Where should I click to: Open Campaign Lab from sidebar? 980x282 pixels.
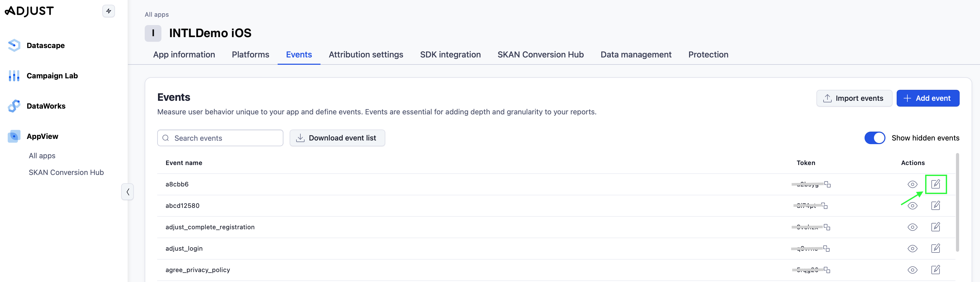(52, 76)
